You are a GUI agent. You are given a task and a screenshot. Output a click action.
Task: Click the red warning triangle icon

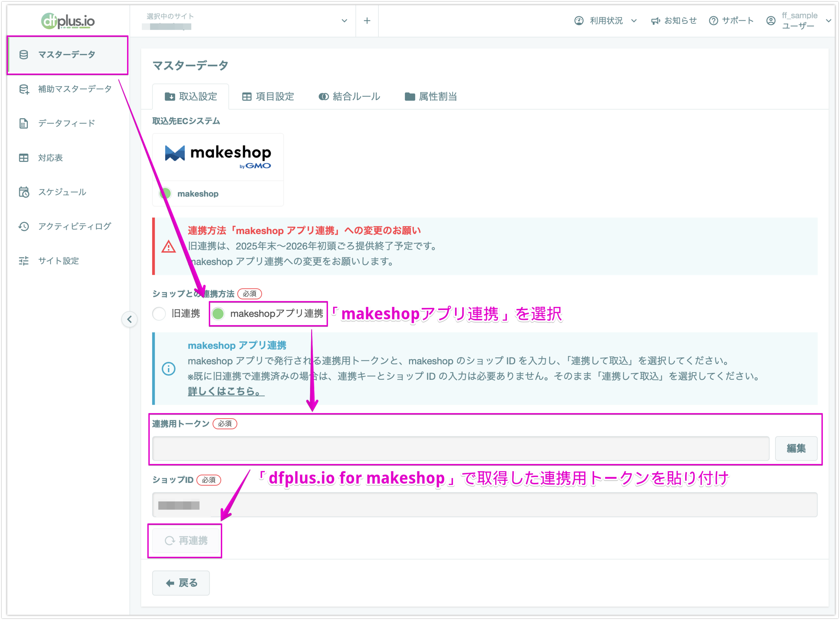[x=169, y=247]
